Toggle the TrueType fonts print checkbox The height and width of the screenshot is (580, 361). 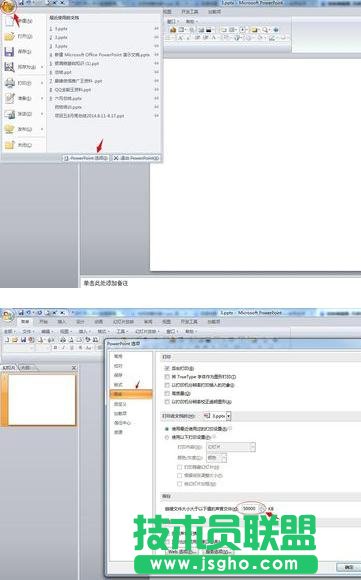[x=167, y=377]
